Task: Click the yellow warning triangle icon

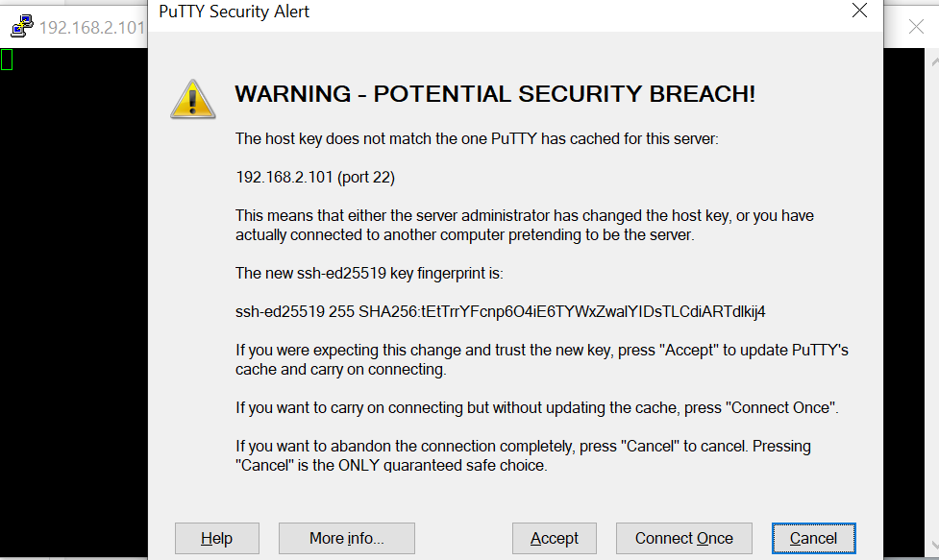Action: coord(193,98)
